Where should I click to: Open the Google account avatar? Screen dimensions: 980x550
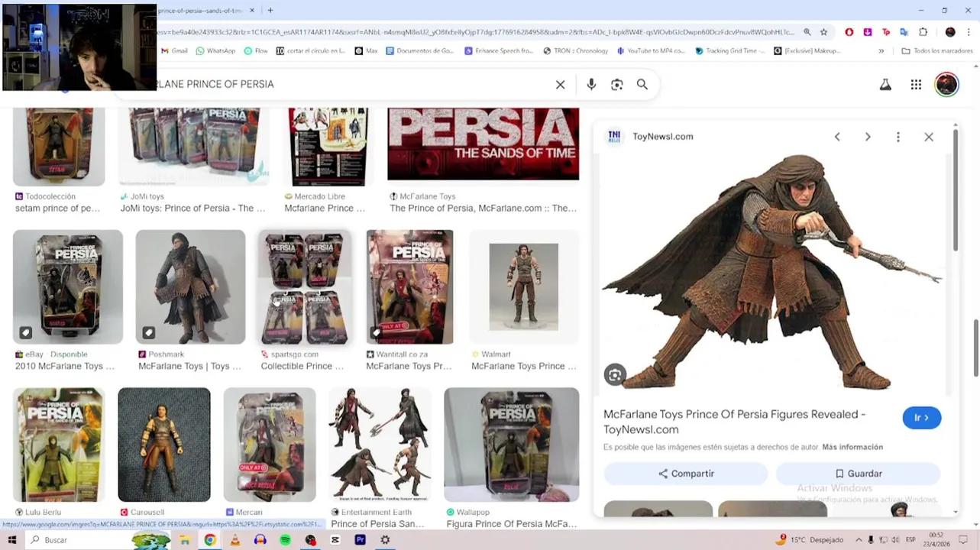[x=946, y=85]
